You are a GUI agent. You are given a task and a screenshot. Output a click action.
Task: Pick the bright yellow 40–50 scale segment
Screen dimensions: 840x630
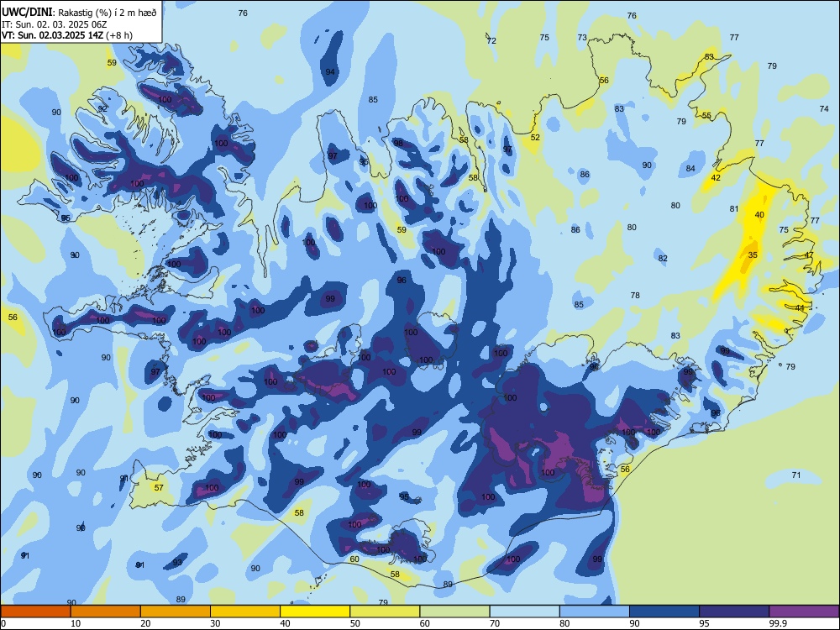coord(315,612)
